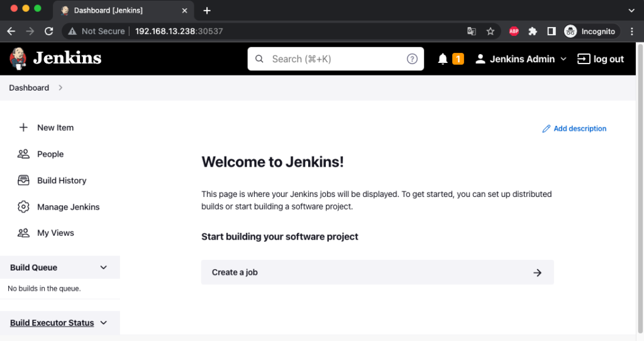Reload the page with the refresh icon
Image resolution: width=644 pixels, height=341 pixels.
(49, 31)
